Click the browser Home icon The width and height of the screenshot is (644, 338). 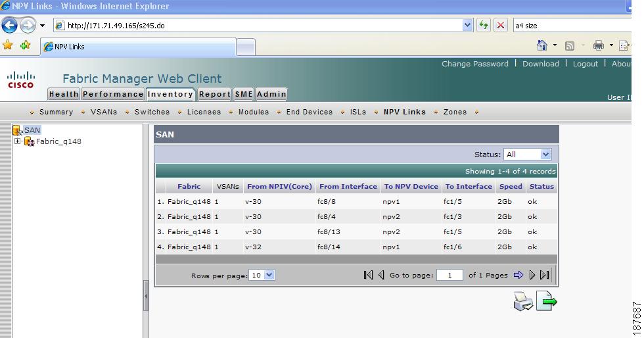pos(542,45)
